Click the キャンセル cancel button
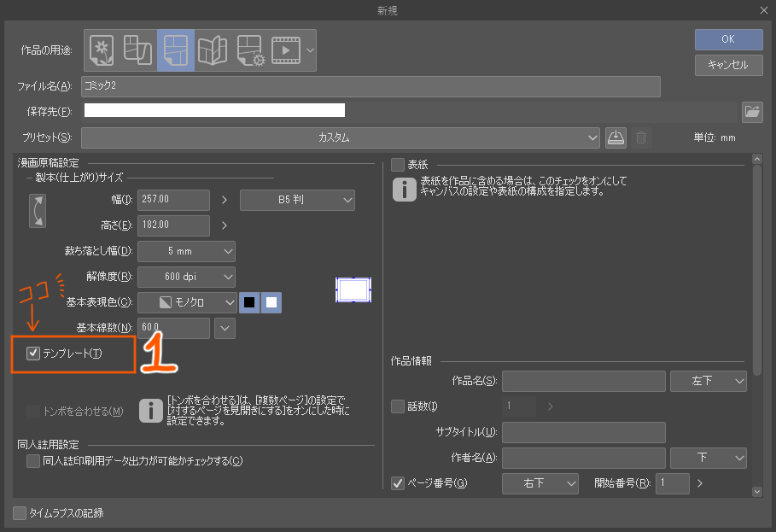The image size is (776, 532). tap(728, 65)
